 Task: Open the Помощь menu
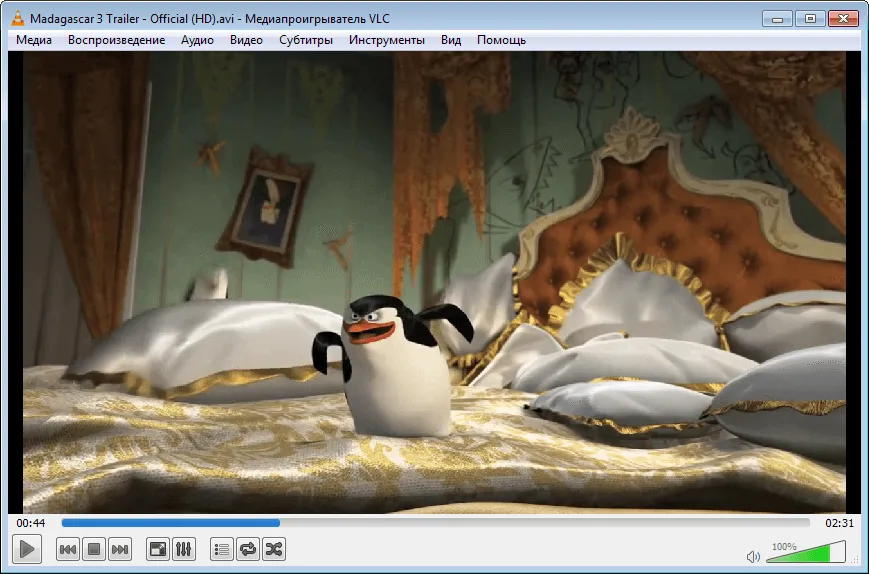click(502, 40)
